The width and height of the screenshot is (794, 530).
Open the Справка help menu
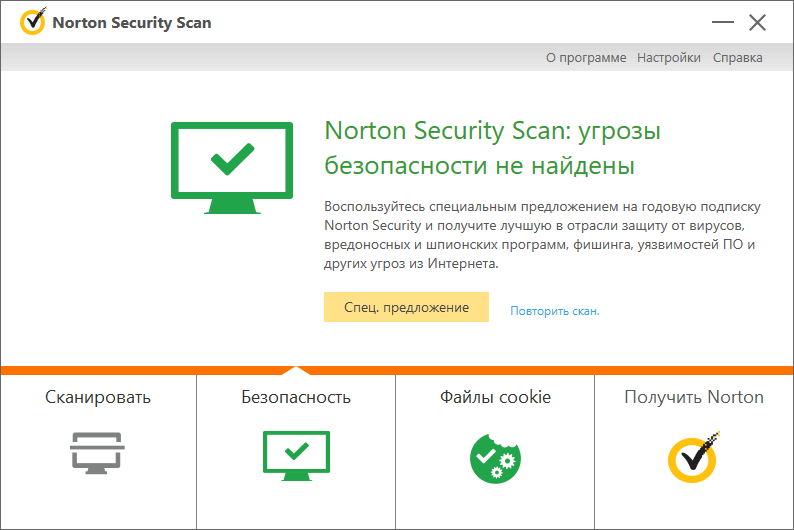tap(737, 58)
